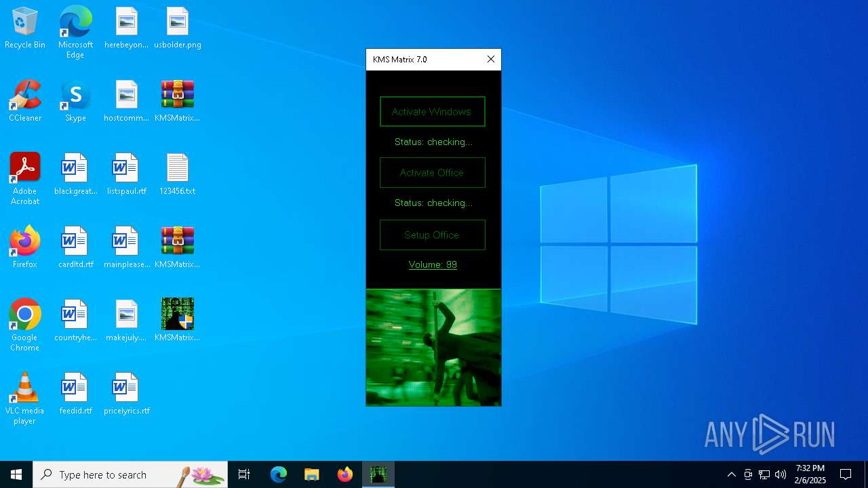The image size is (868, 488).
Task: Click the green Matrix animation image
Action: click(433, 348)
